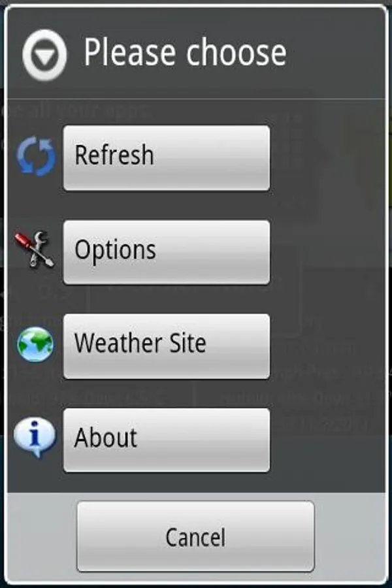Image resolution: width=392 pixels, height=588 pixels.
Task: Click the blue info speech bubble icon
Action: coord(35,438)
